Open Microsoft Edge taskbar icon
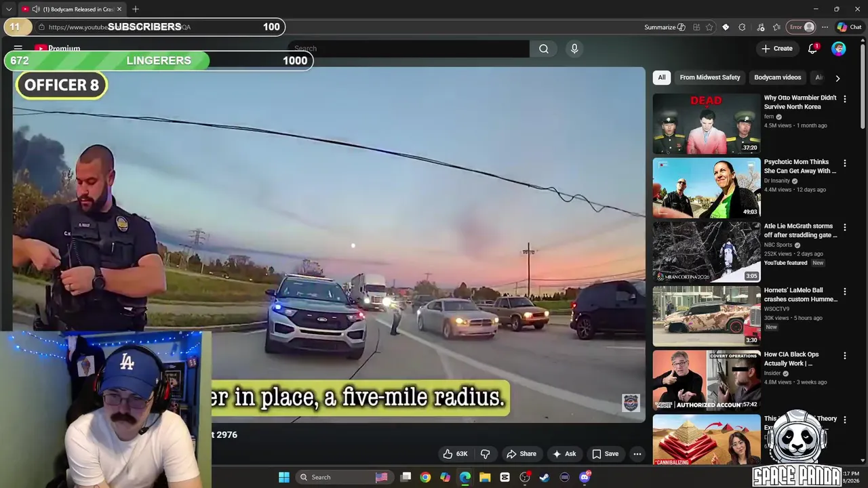The width and height of the screenshot is (868, 488). [x=465, y=477]
